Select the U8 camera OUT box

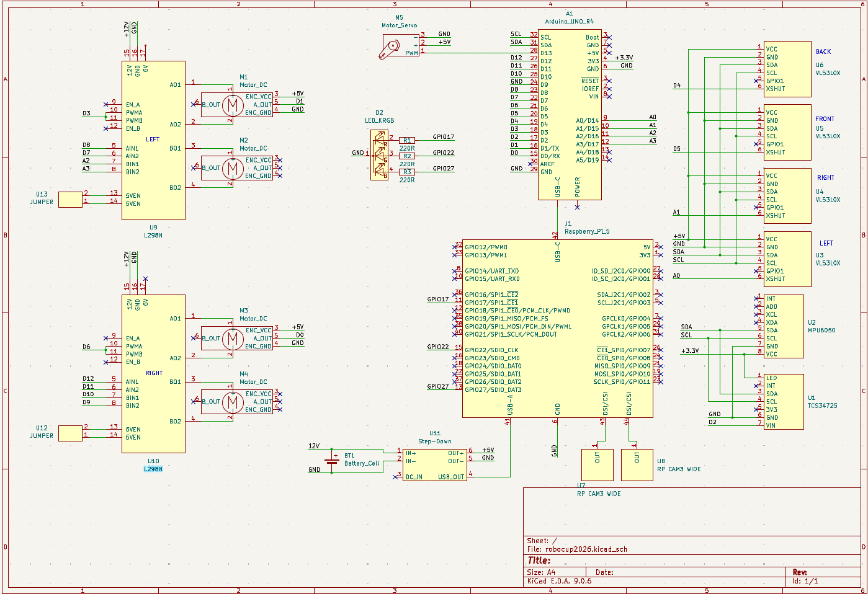(x=637, y=464)
